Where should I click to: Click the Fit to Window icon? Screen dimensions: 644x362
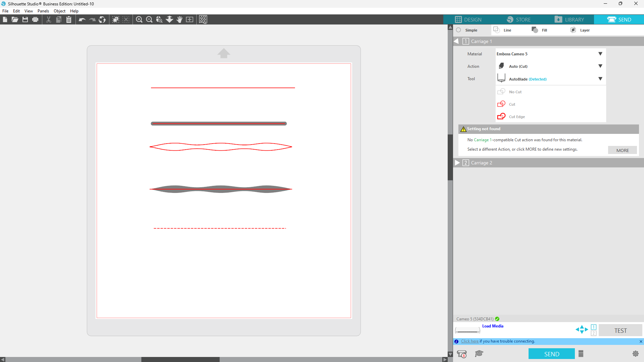point(190,19)
